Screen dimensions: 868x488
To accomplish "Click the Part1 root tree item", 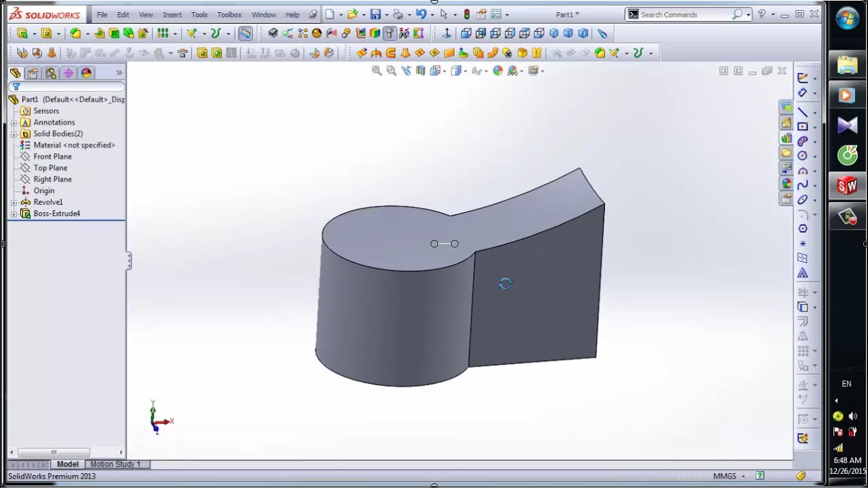I will [x=66, y=100].
